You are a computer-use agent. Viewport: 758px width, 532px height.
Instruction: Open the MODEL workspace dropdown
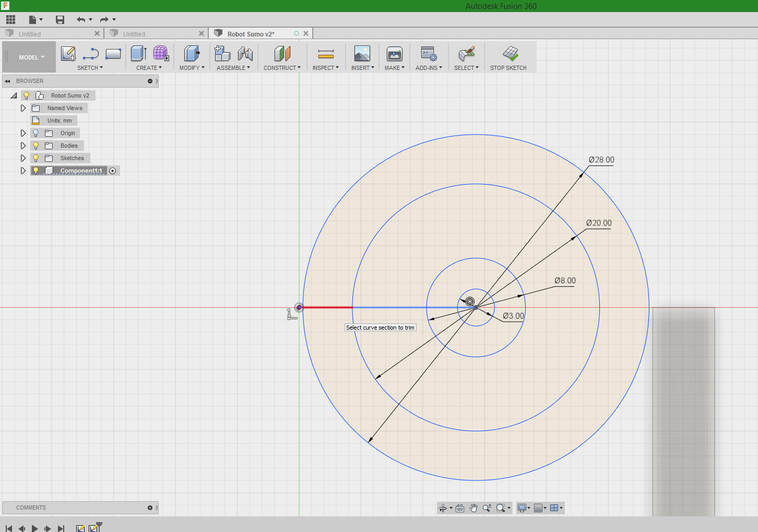click(x=31, y=57)
